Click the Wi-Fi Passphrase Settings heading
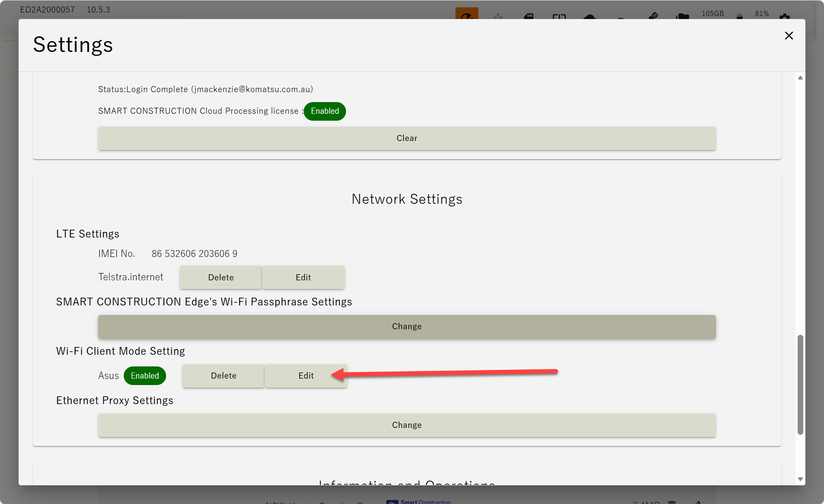This screenshot has height=504, width=824. 204,302
